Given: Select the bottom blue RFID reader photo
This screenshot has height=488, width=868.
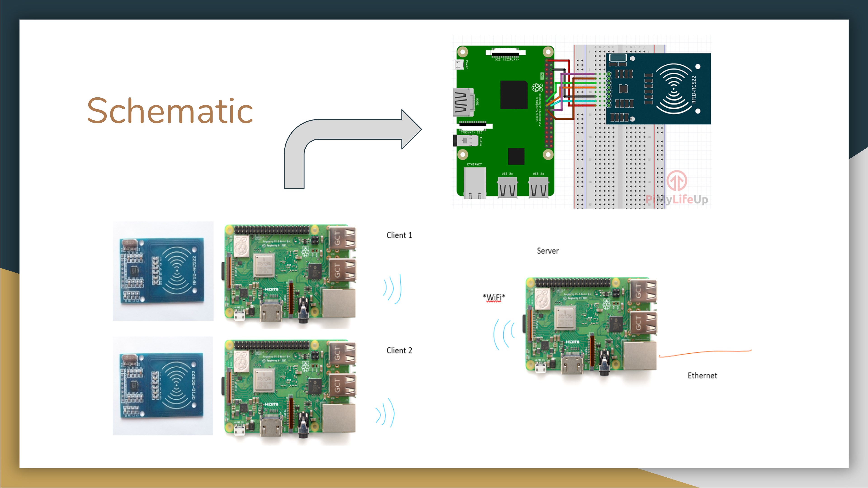Looking at the screenshot, I should pos(163,386).
